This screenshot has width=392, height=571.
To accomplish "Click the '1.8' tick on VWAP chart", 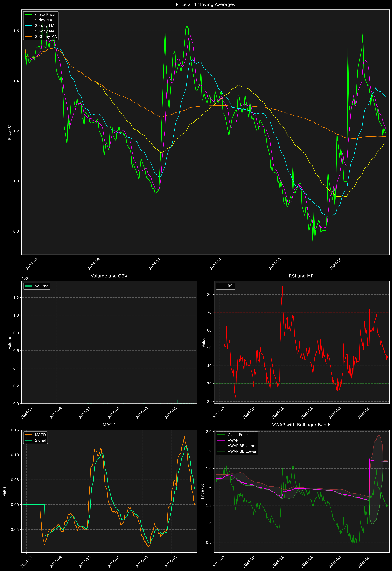I will click(x=209, y=450).
